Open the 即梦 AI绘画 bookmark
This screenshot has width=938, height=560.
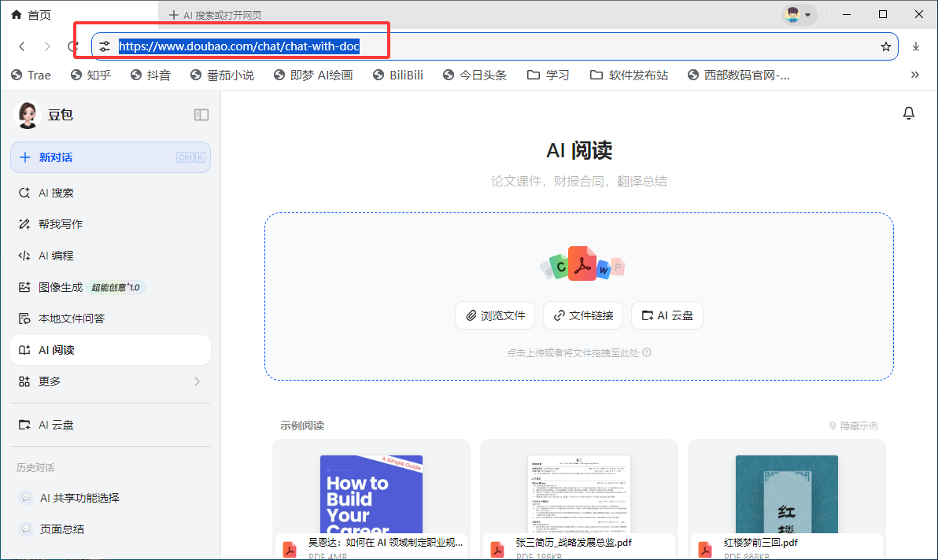(313, 76)
